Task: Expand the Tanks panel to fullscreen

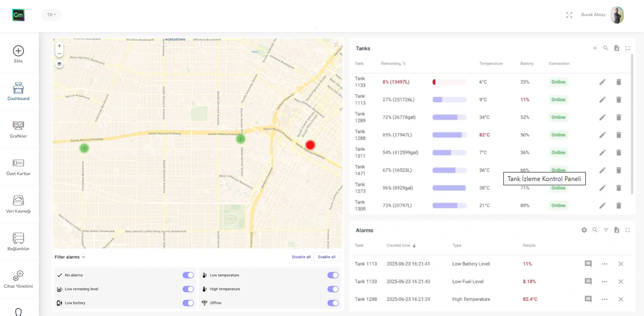Action: (628, 48)
